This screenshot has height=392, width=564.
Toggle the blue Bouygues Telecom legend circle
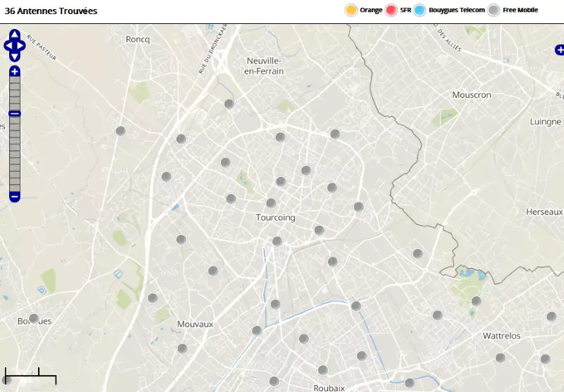coord(420,10)
